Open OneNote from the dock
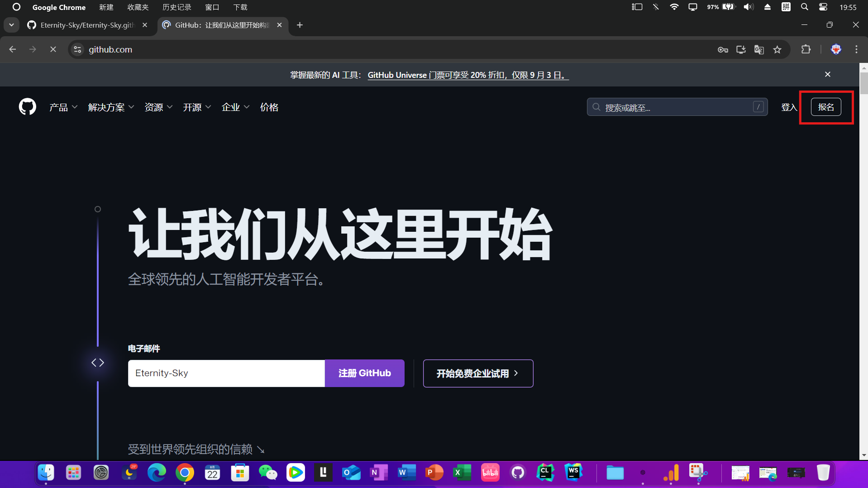The image size is (868, 488). 379,473
